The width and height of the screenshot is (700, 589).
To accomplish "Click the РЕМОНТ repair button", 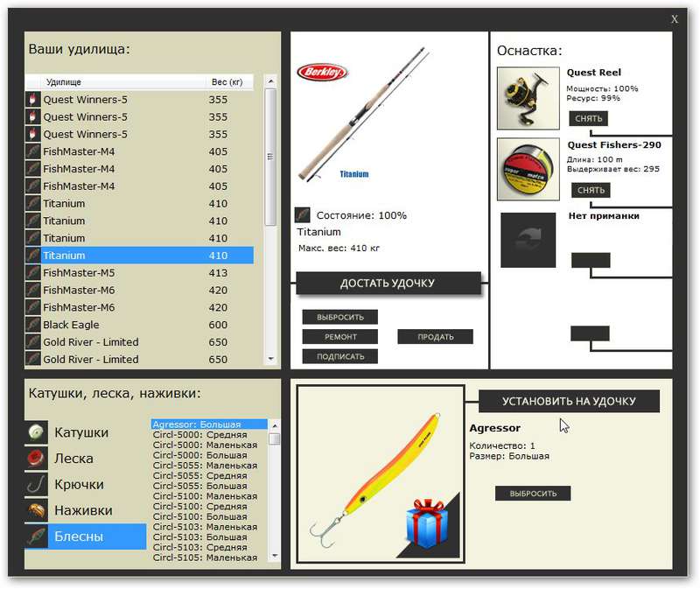I will [340, 337].
